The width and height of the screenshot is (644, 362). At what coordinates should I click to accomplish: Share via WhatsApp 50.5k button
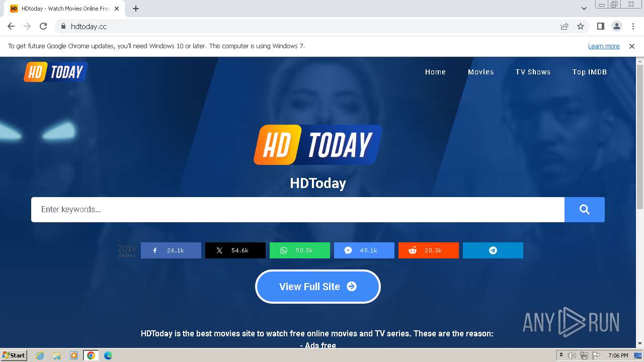pyautogui.click(x=300, y=250)
